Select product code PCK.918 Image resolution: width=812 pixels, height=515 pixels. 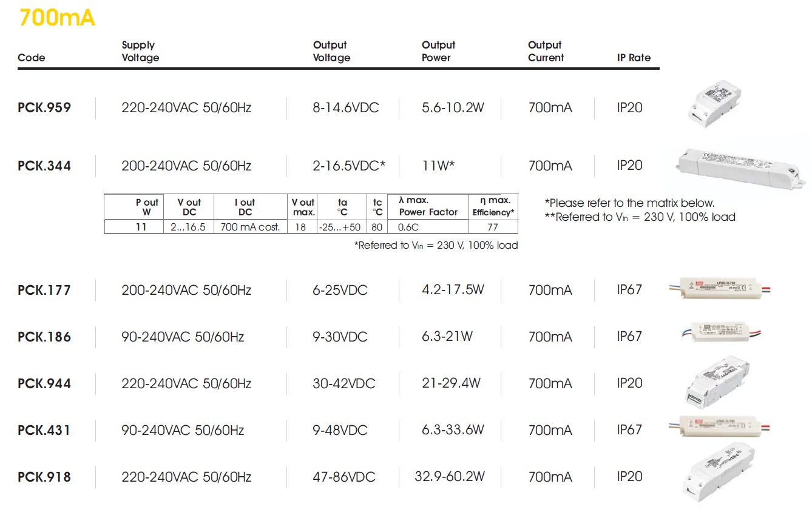tap(44, 477)
